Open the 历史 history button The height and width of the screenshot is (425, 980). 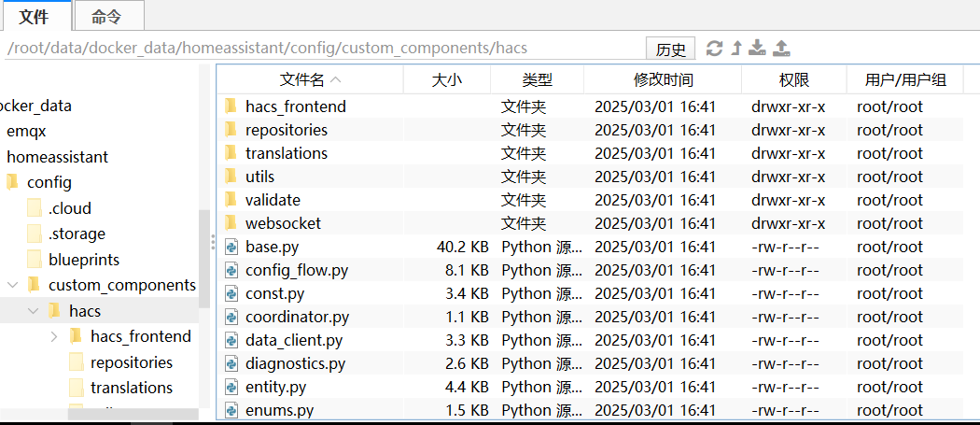coord(670,50)
